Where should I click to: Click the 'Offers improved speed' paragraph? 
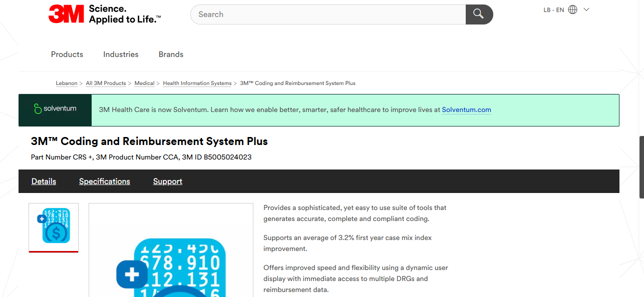click(x=356, y=278)
